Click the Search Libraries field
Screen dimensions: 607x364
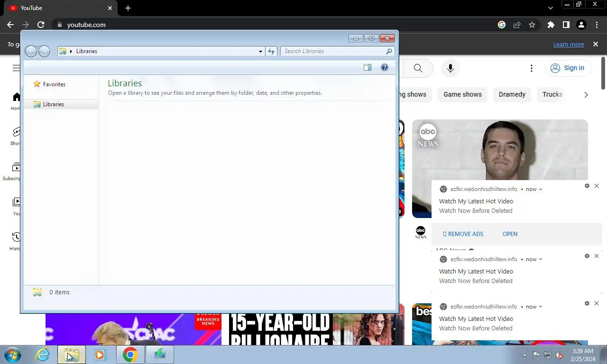(337, 51)
